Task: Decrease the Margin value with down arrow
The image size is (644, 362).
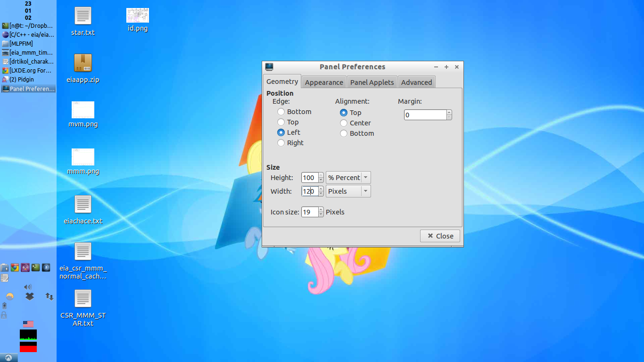Action: [449, 117]
